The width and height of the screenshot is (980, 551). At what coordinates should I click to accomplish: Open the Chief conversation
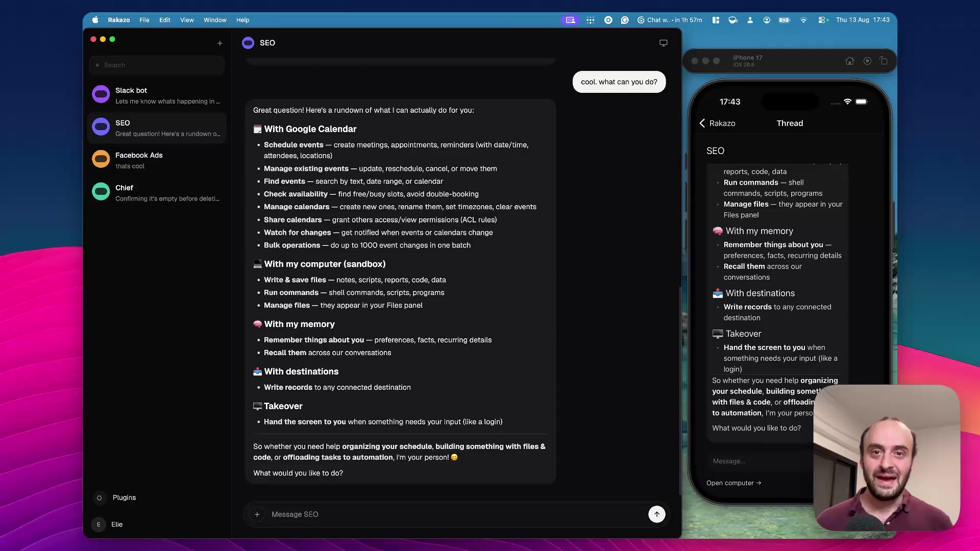coord(157,192)
